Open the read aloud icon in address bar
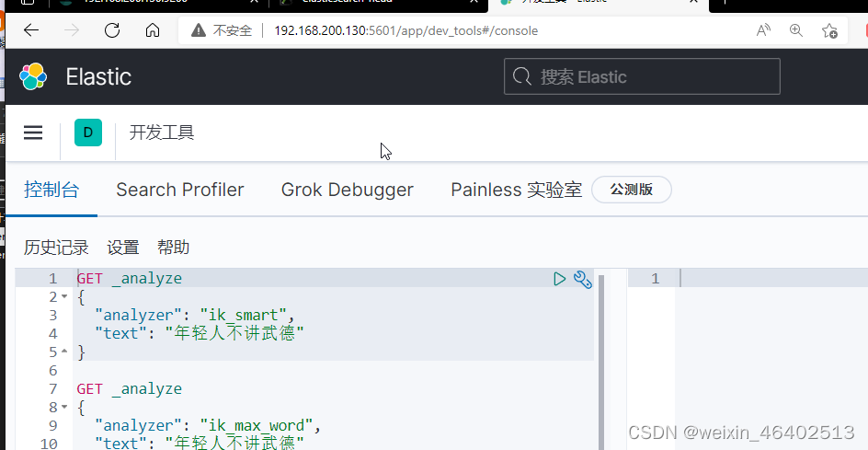 [763, 30]
